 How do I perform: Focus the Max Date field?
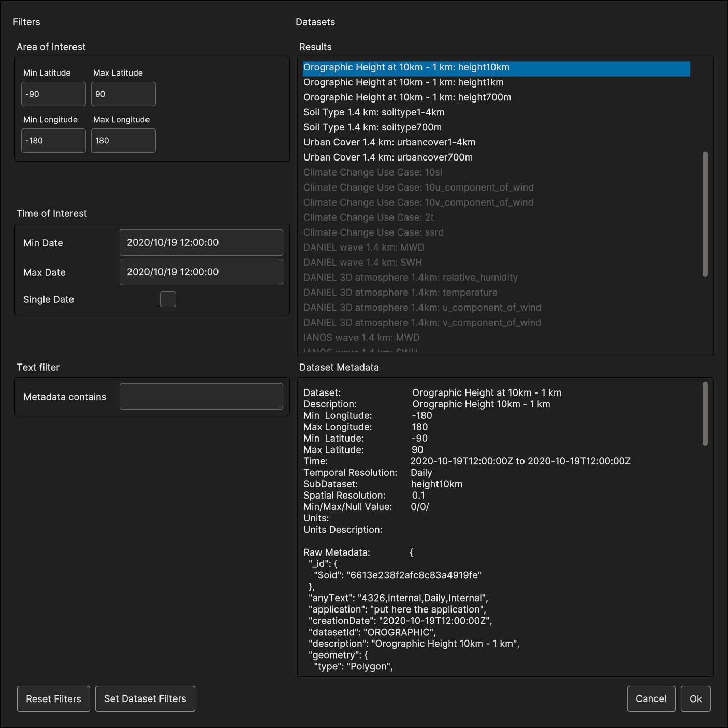(201, 272)
